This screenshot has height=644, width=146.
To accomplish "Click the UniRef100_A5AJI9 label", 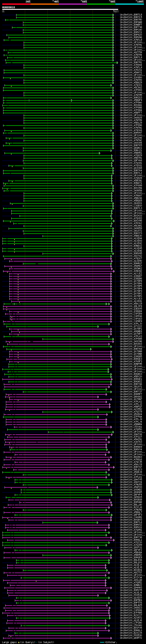I will [131, 304].
